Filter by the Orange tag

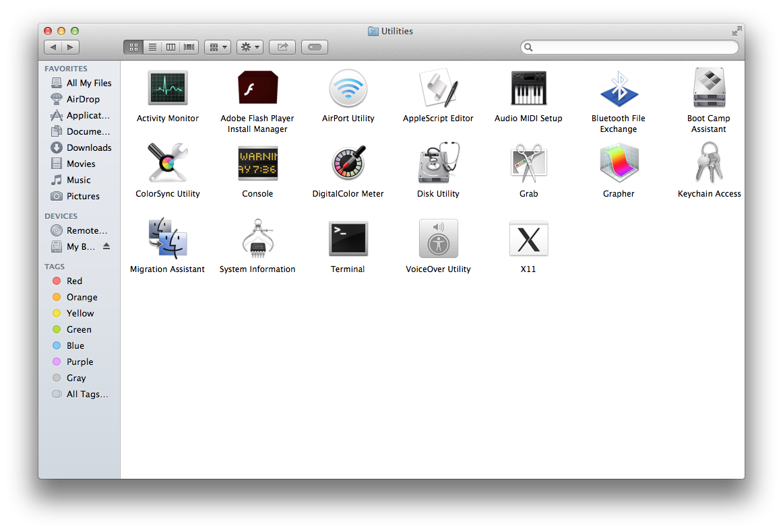(x=80, y=297)
